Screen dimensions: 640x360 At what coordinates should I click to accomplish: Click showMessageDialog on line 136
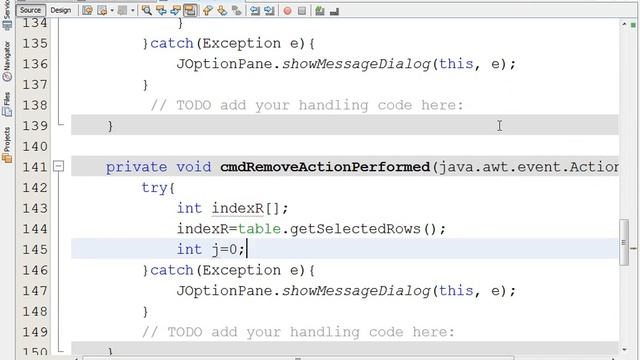[356, 64]
